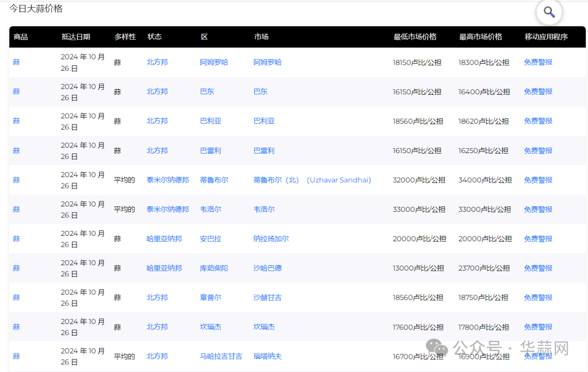Viewport: 588px width, 372px height.
Task: Click 北方邦 in the 巴雷利 row
Action: 157,150
